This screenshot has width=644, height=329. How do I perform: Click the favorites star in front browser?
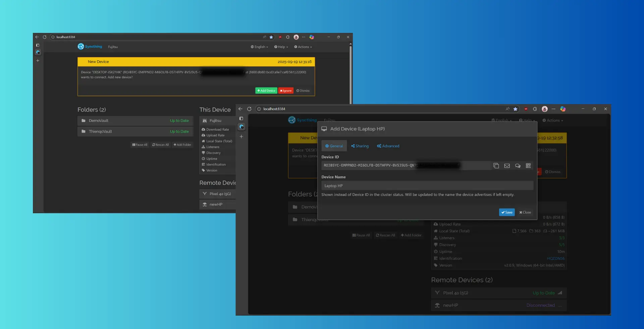pos(515,109)
